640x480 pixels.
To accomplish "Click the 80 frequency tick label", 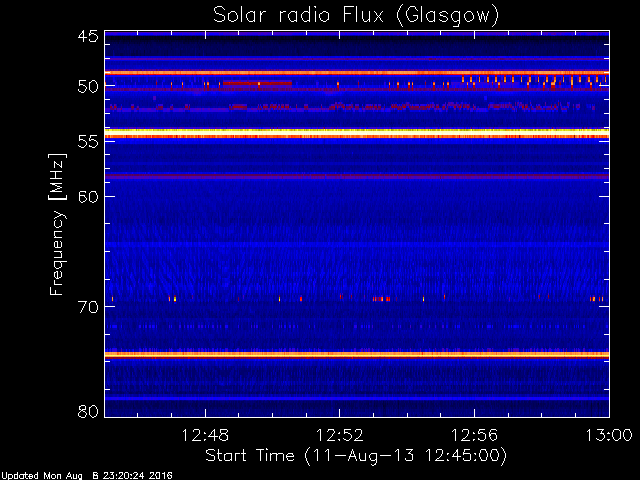I will (x=88, y=411).
